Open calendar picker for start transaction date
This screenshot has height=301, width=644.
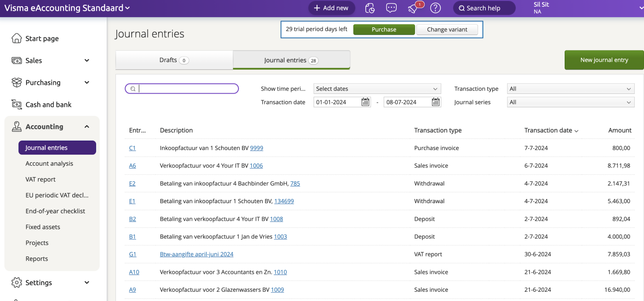365,102
